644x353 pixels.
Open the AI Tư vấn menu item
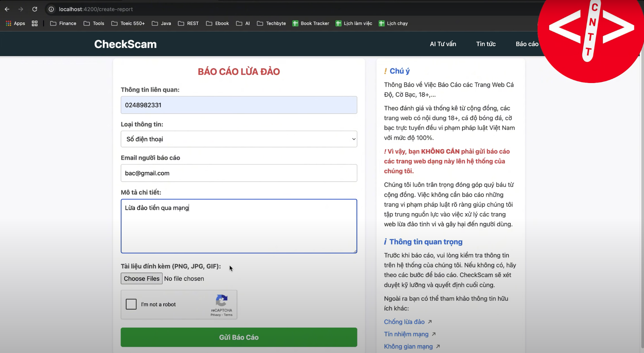coord(443,44)
